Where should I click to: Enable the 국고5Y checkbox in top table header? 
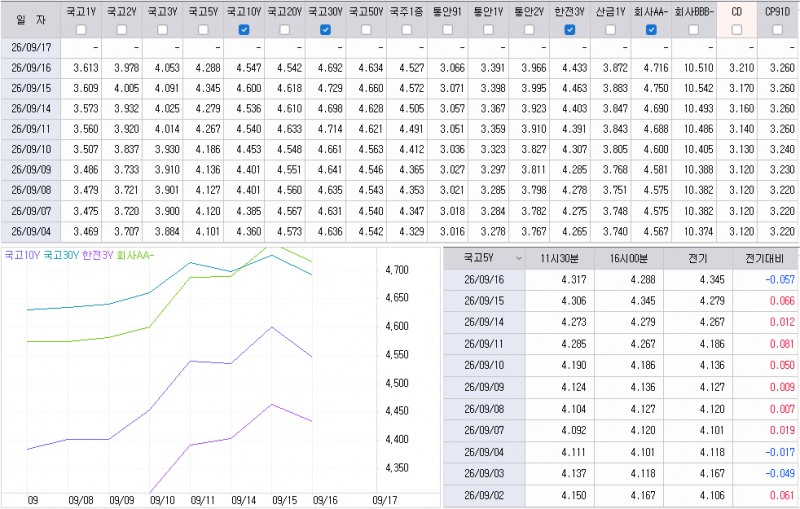[203, 30]
